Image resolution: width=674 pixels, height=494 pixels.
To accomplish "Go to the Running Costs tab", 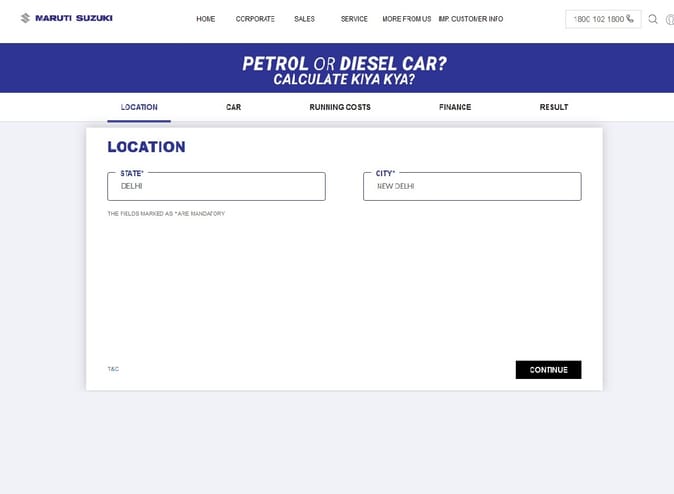I will coord(340,107).
